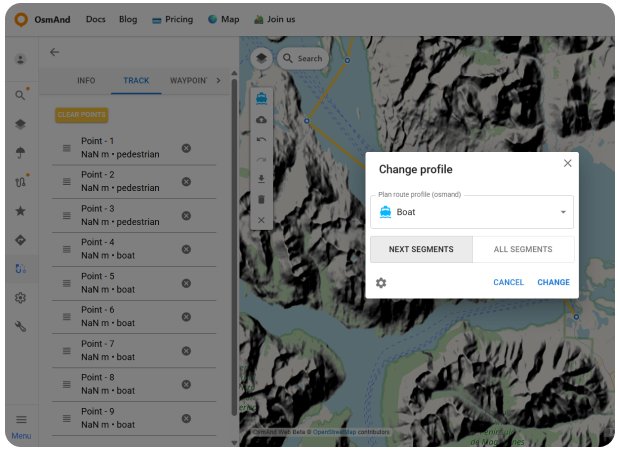Image resolution: width=620 pixels, height=450 pixels.
Task: Switch to the WAYPOINTS tab
Action: (x=188, y=80)
